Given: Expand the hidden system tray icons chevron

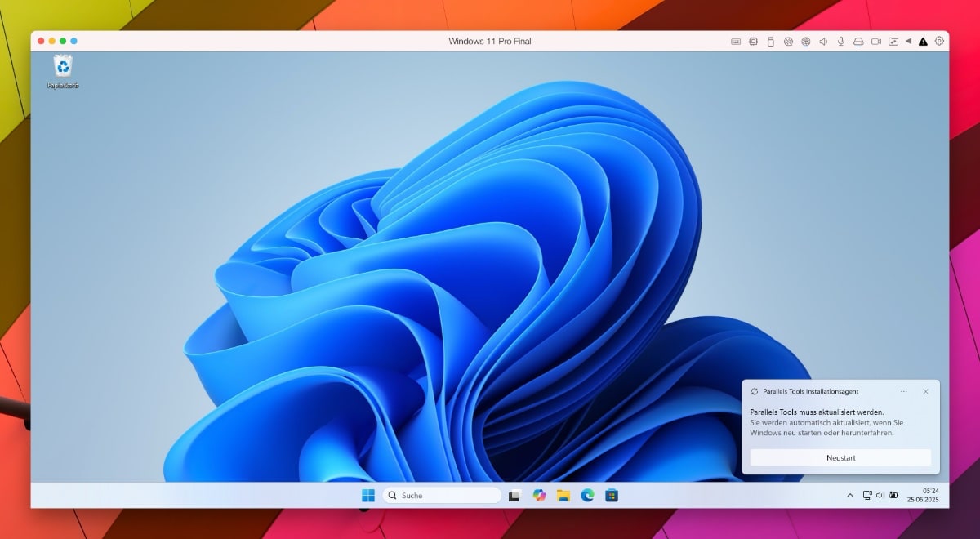Looking at the screenshot, I should [x=850, y=495].
